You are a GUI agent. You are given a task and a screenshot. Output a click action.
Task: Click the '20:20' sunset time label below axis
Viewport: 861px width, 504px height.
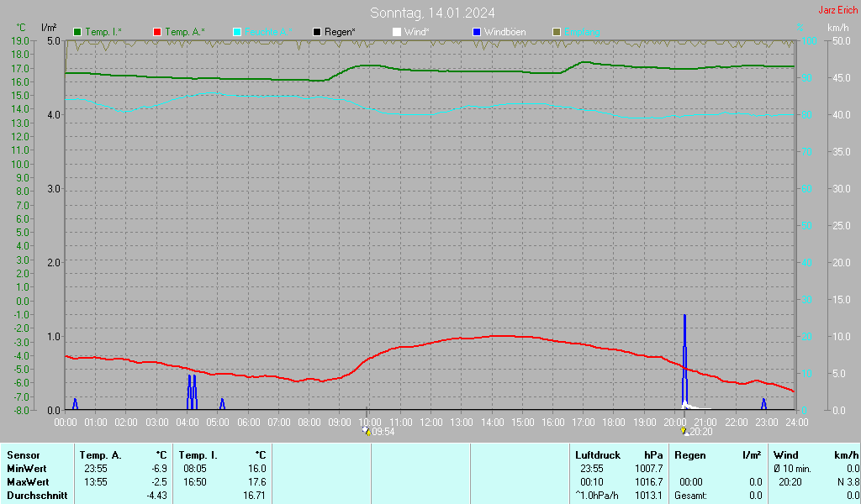pos(701,432)
